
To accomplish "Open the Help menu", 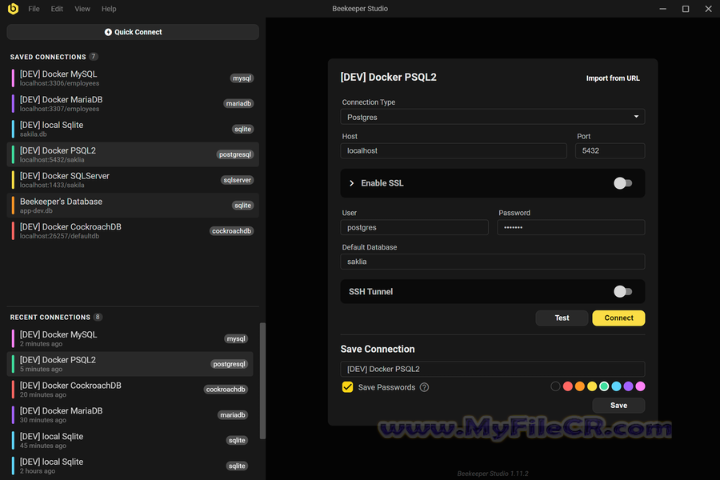I will tap(109, 9).
